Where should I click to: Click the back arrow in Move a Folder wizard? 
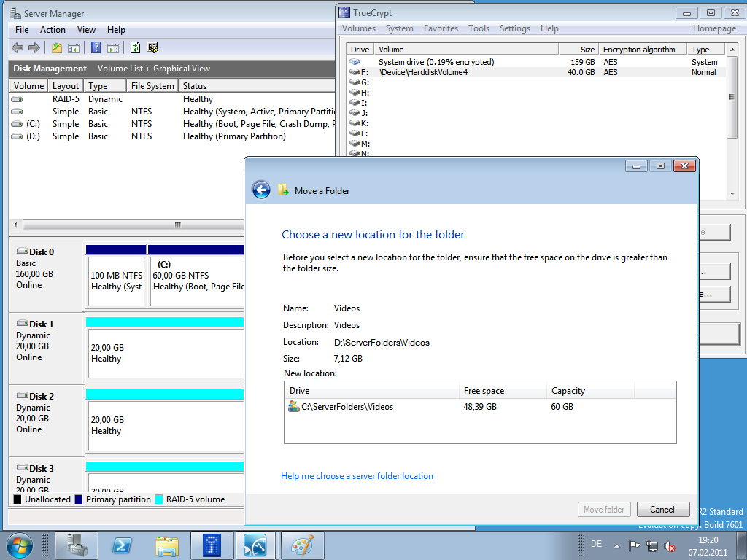coord(261,190)
